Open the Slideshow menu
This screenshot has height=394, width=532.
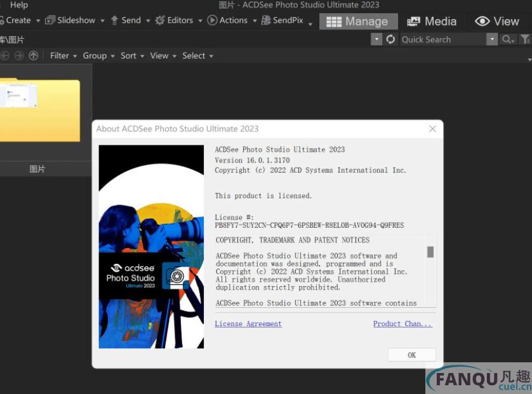point(76,20)
